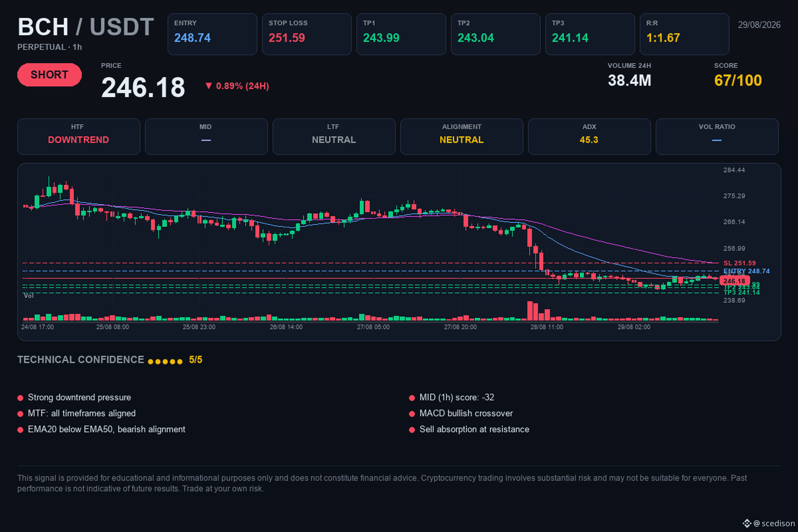This screenshot has height=532, width=798.
Task: Click the R:R value 1:1.67
Action: [663, 38]
